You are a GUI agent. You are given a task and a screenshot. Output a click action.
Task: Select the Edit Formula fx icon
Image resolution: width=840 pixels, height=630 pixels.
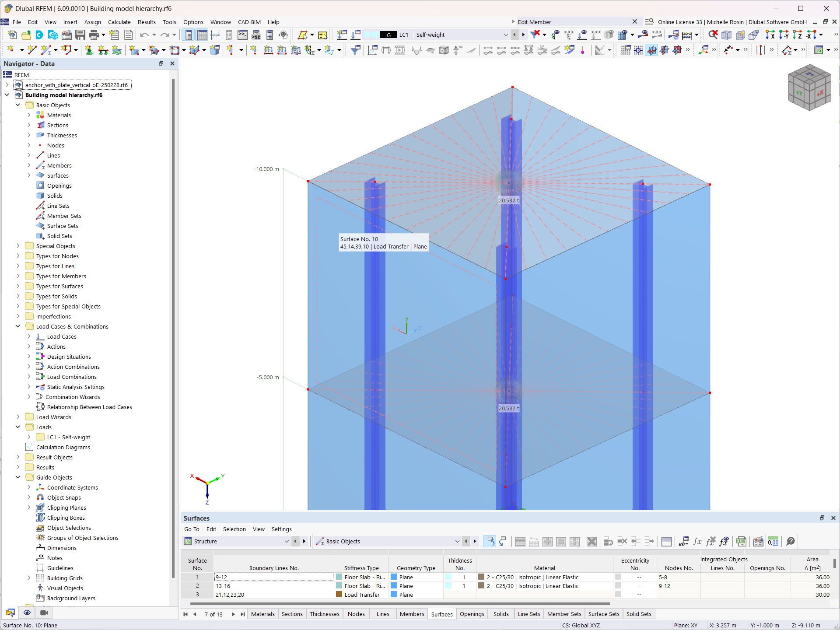(697, 542)
